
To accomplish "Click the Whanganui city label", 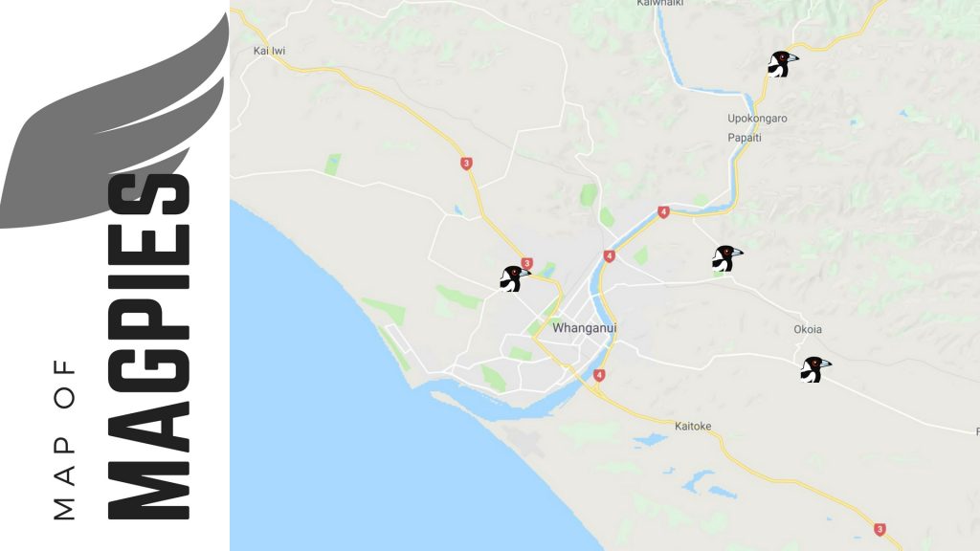I will [585, 328].
